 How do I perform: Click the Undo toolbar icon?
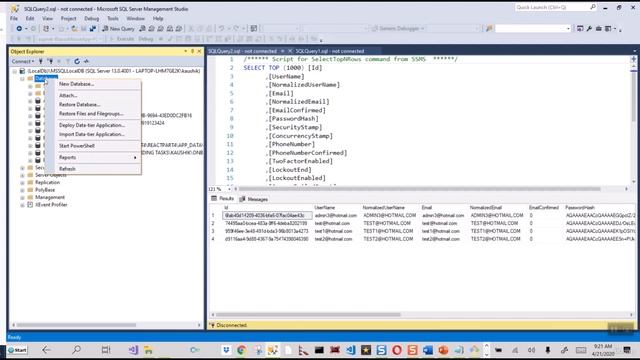coord(221,29)
